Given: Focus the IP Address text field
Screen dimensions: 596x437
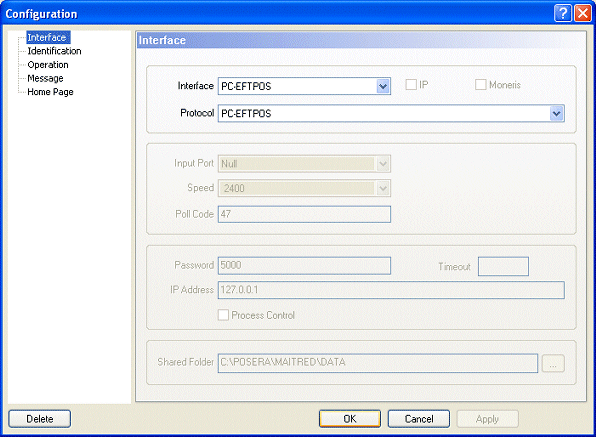Looking at the screenshot, I should 391,290.
